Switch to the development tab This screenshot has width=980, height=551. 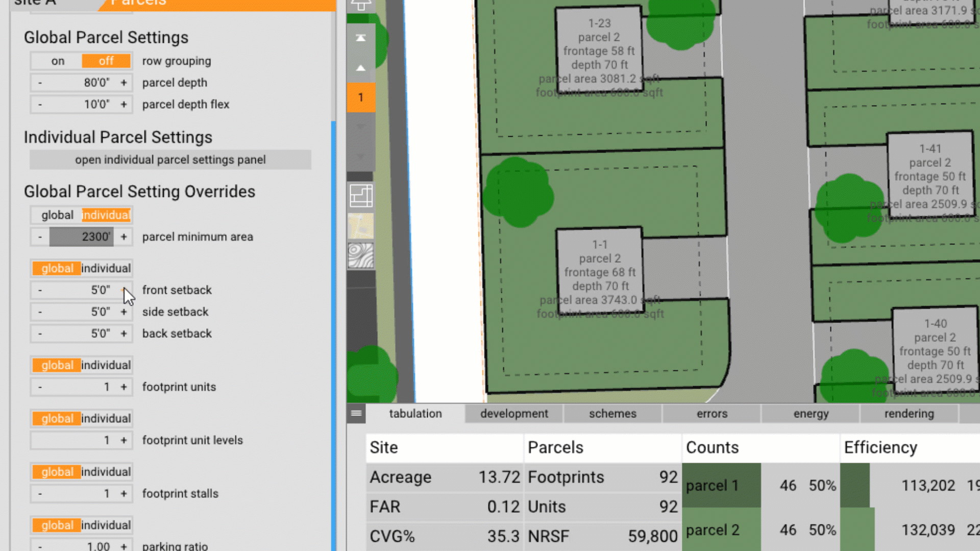pyautogui.click(x=514, y=414)
